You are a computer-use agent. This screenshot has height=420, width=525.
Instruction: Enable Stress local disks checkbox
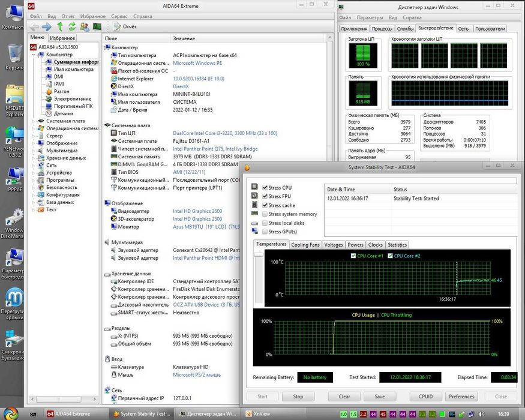265,223
